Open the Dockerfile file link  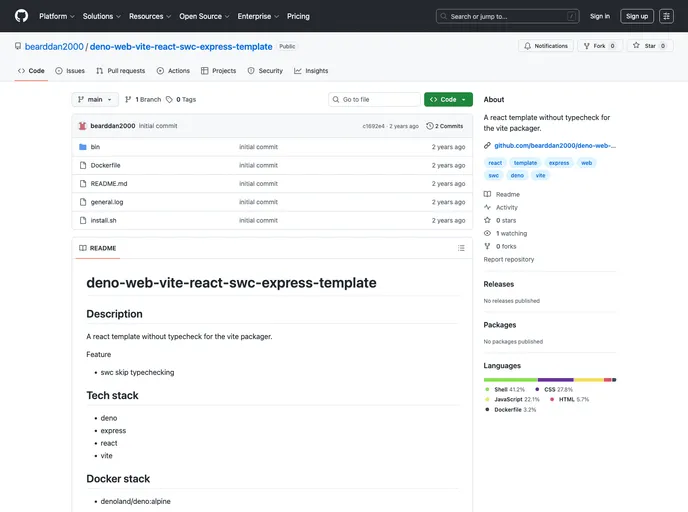pyautogui.click(x=105, y=165)
